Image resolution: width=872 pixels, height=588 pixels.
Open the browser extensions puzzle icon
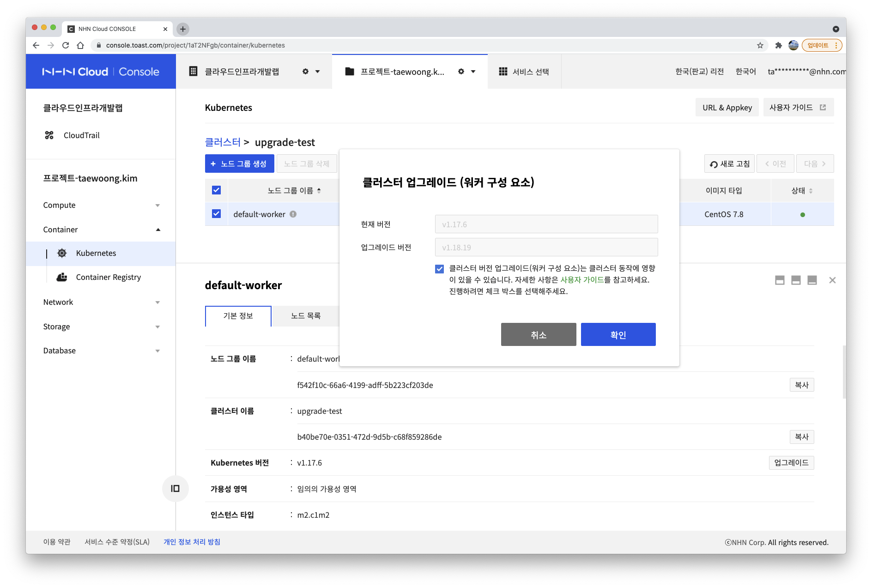(x=779, y=45)
